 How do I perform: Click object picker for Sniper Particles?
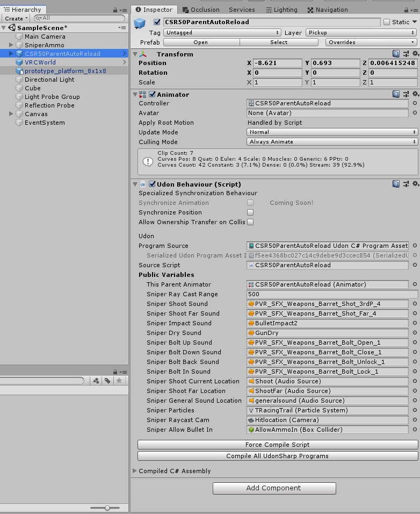415,410
